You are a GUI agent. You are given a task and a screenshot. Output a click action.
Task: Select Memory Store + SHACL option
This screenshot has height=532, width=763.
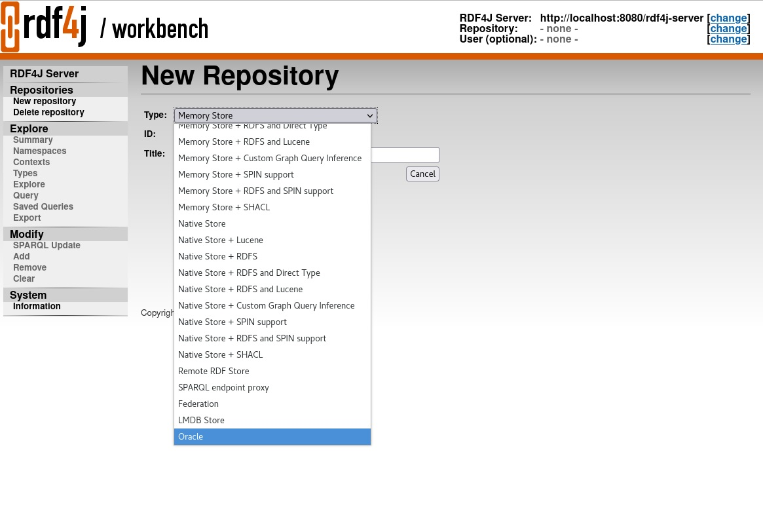272,207
